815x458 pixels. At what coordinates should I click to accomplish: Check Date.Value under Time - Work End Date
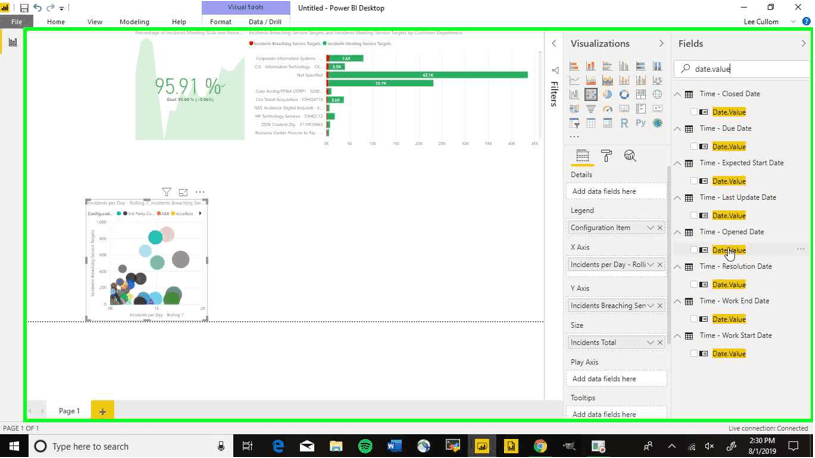pyautogui.click(x=694, y=319)
